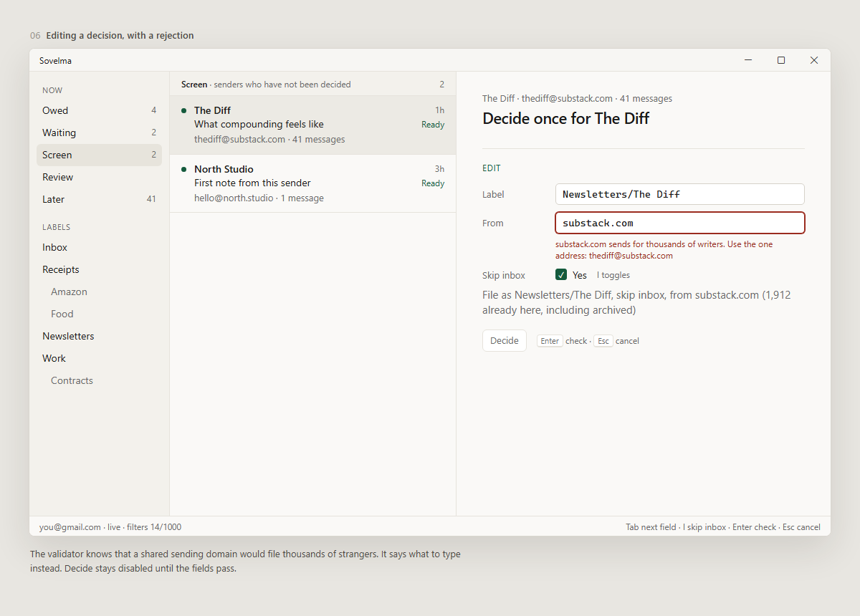The image size is (860, 616).
Task: Maximize the Sovelma window
Action: [x=781, y=60]
